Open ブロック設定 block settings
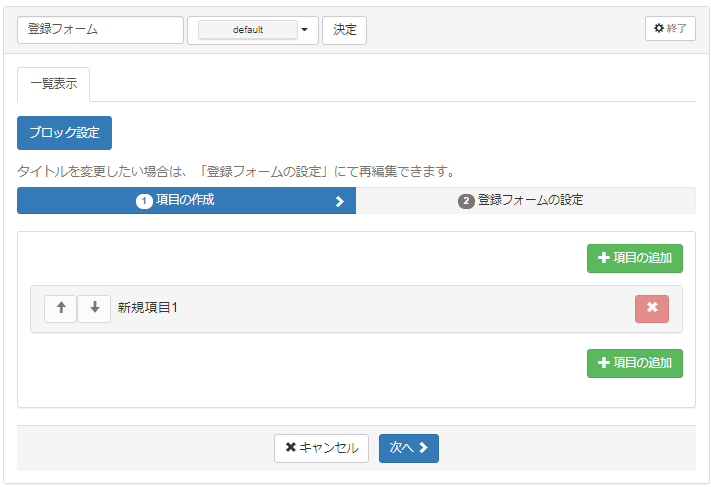 click(x=64, y=133)
